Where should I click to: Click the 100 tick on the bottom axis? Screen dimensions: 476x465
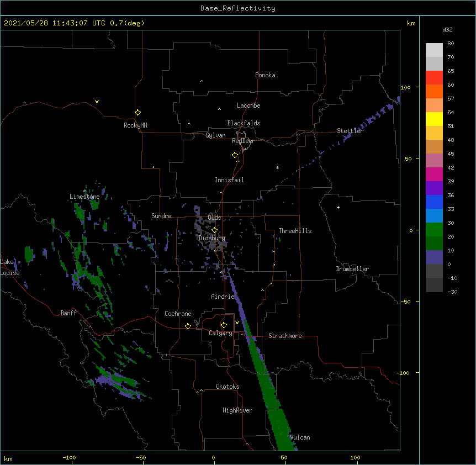(x=355, y=457)
